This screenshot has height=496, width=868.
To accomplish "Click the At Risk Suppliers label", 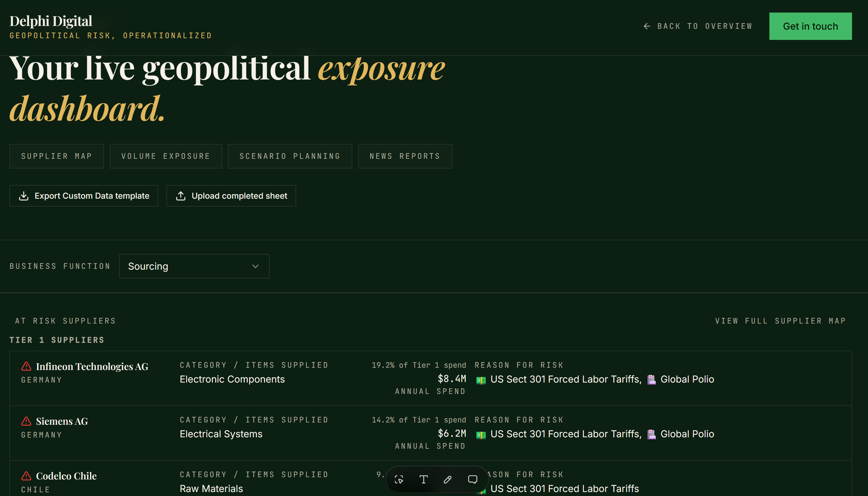I will click(65, 321).
